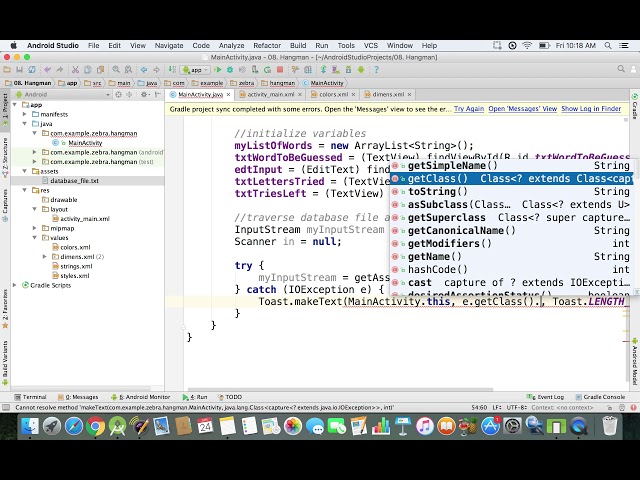
Task: Switch to the dimens.xml editor tab
Action: pos(387,95)
